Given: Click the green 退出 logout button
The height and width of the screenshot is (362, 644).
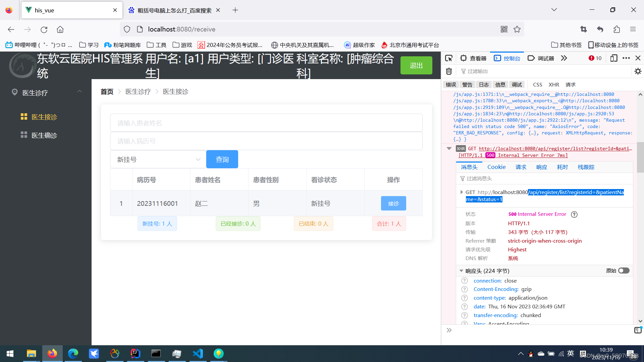Looking at the screenshot, I should click(416, 65).
